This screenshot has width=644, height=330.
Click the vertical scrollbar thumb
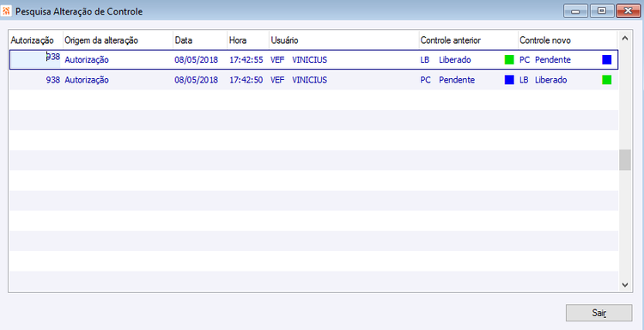point(625,160)
